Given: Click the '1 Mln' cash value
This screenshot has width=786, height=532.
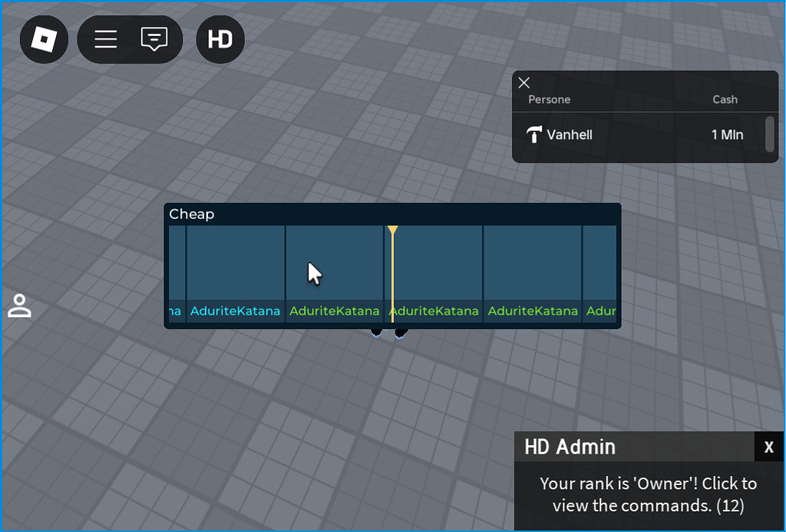Looking at the screenshot, I should pyautogui.click(x=727, y=134).
